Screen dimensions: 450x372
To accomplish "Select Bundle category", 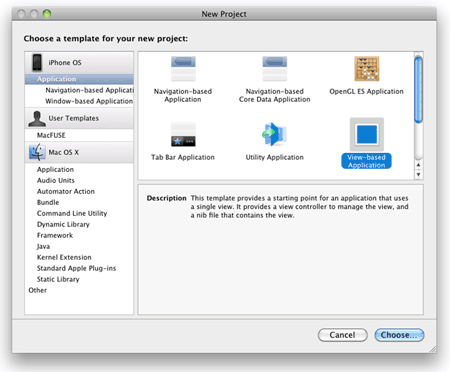I will coord(79,202).
